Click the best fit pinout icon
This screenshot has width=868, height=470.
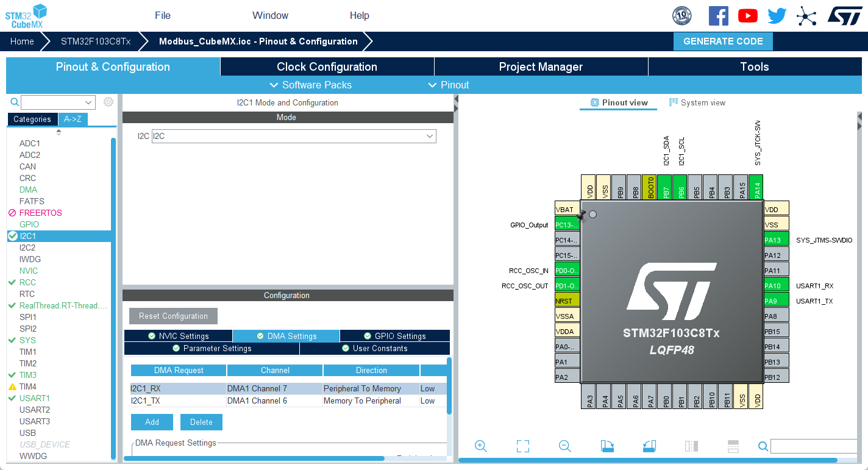coord(522,446)
